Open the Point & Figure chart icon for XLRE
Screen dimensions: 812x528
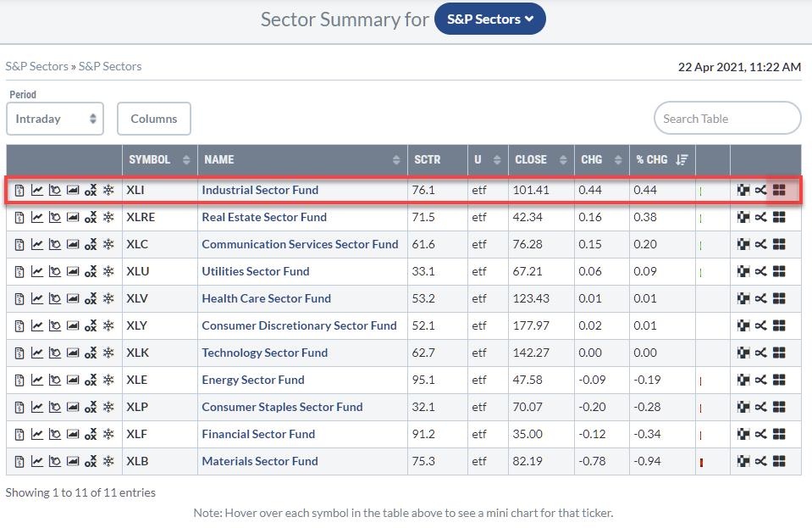click(x=91, y=218)
